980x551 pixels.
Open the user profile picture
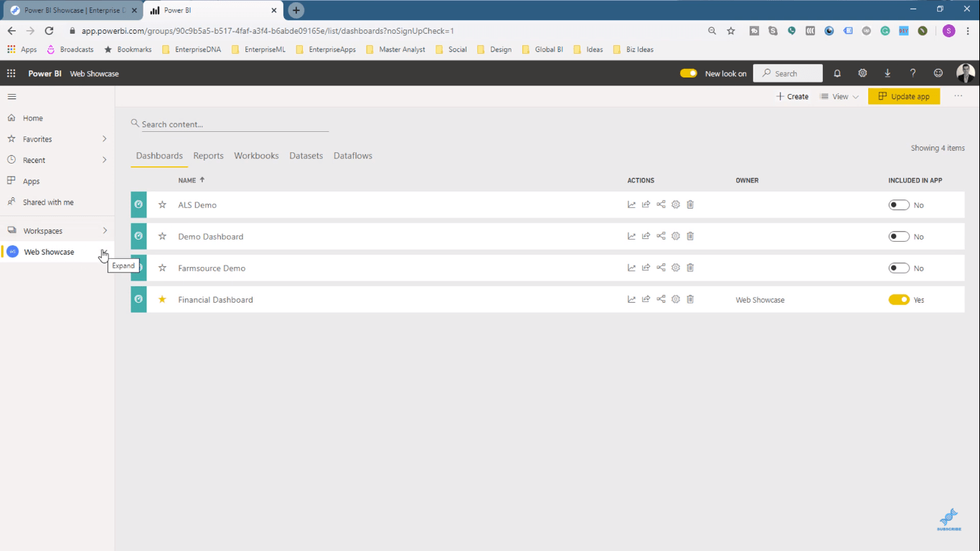point(965,73)
